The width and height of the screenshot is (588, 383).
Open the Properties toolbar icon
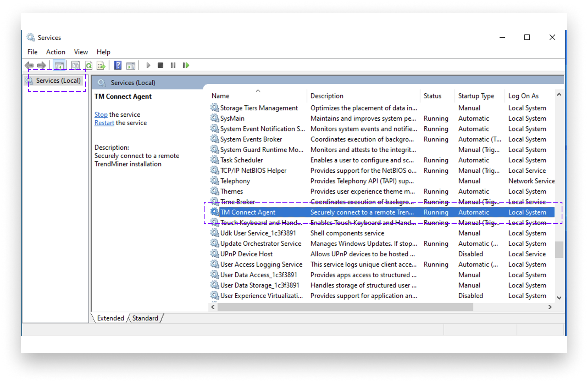pyautogui.click(x=75, y=65)
